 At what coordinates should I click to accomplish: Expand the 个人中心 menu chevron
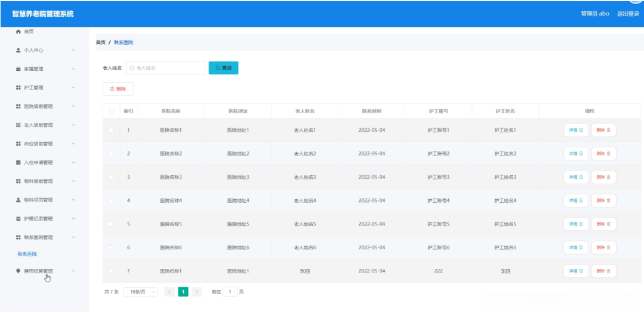tap(73, 50)
